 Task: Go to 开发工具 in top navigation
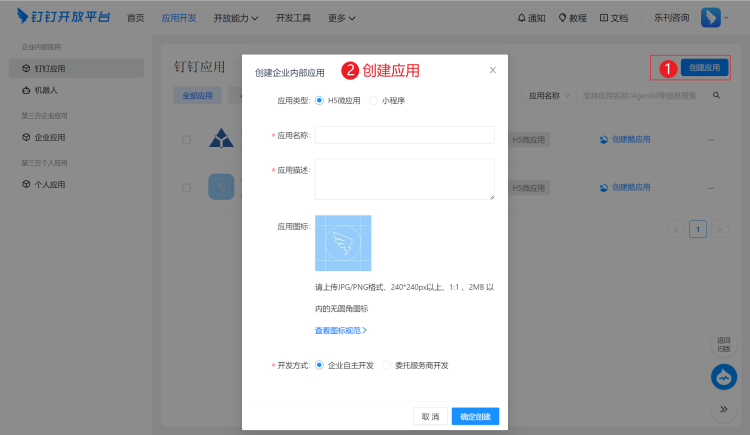click(293, 18)
